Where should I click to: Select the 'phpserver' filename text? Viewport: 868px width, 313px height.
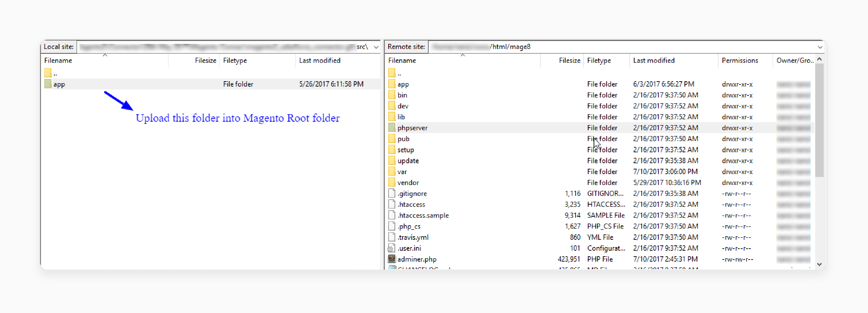pos(412,128)
